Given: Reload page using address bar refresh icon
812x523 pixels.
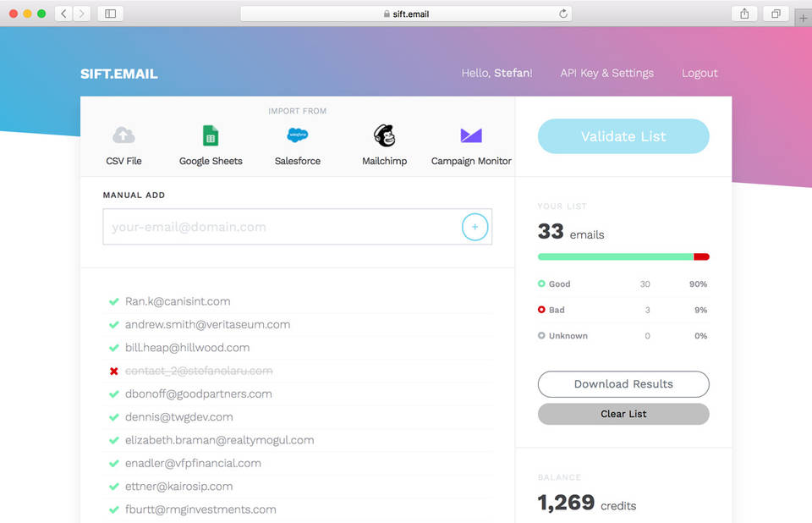Looking at the screenshot, I should coord(563,14).
